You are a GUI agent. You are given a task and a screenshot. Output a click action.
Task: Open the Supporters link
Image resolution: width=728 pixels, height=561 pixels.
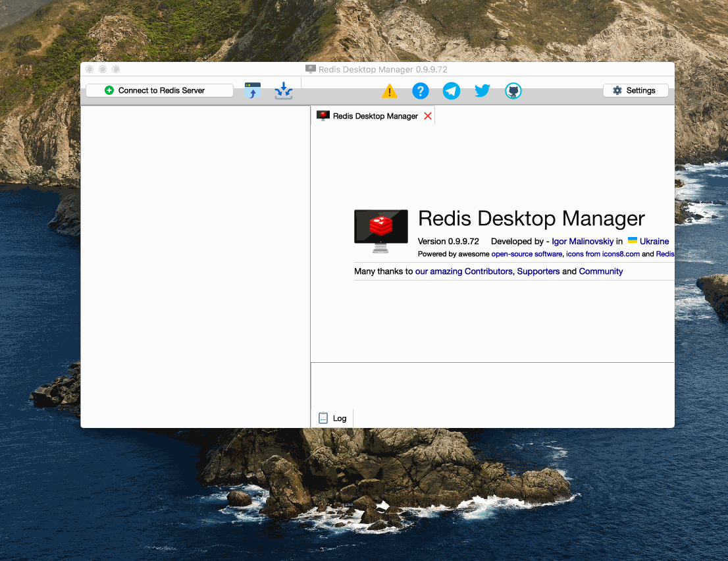point(538,271)
